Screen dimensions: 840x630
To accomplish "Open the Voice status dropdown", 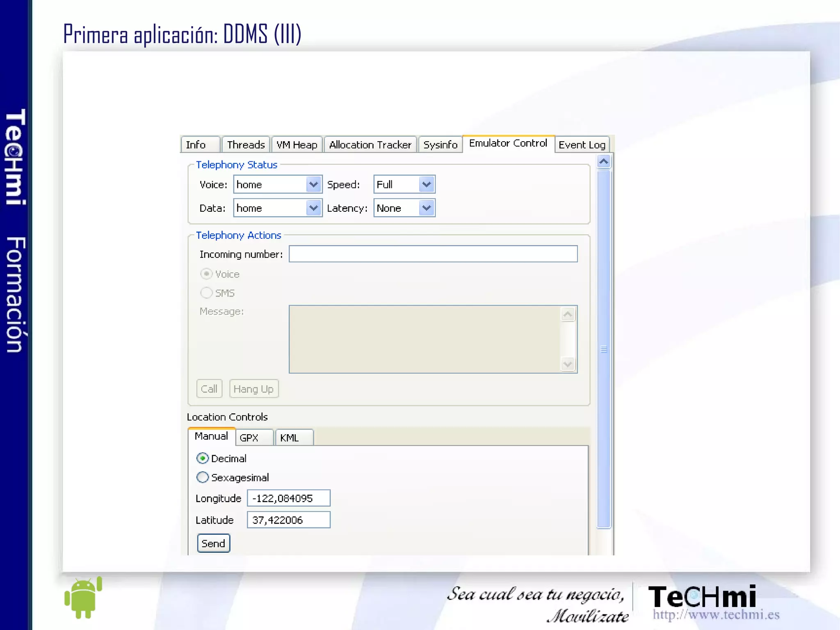I will 313,184.
